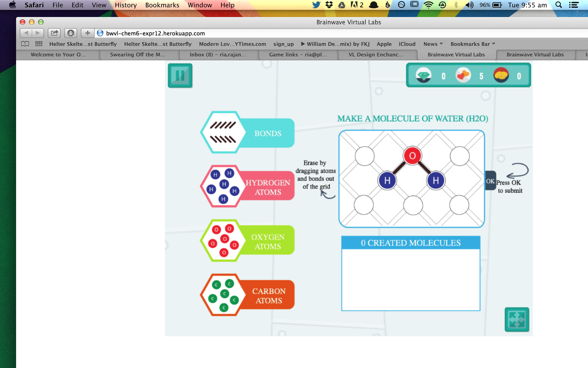Click the right H atom on the grid

[x=436, y=181]
